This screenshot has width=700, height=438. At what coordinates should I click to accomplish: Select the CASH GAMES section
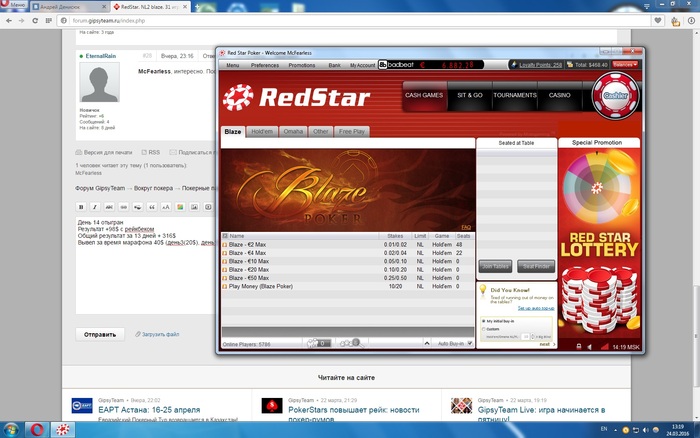tap(424, 96)
